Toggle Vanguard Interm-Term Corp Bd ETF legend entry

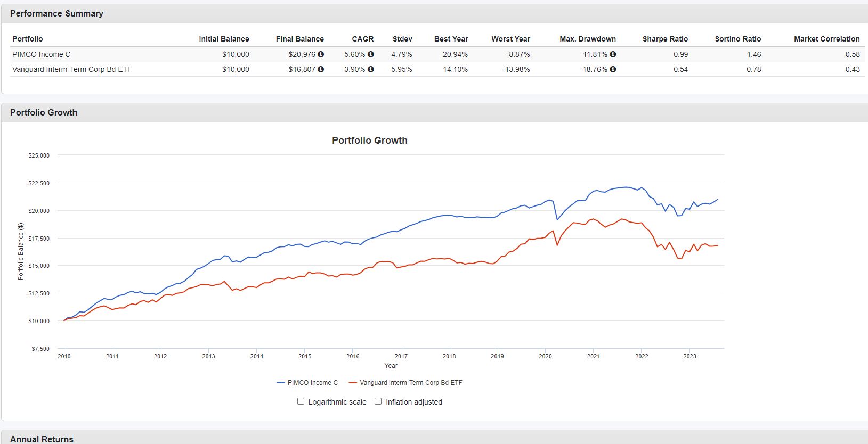405,383
